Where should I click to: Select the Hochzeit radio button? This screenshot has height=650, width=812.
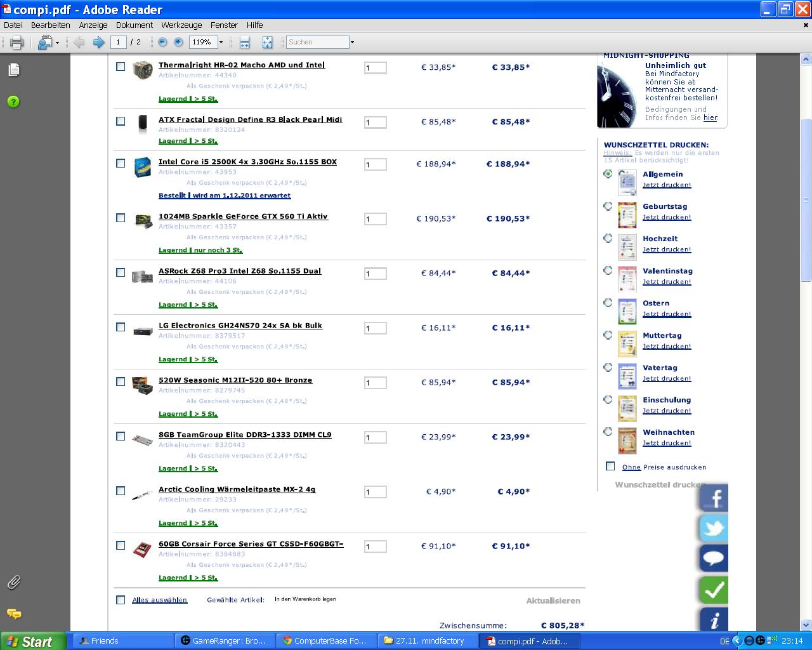click(608, 238)
